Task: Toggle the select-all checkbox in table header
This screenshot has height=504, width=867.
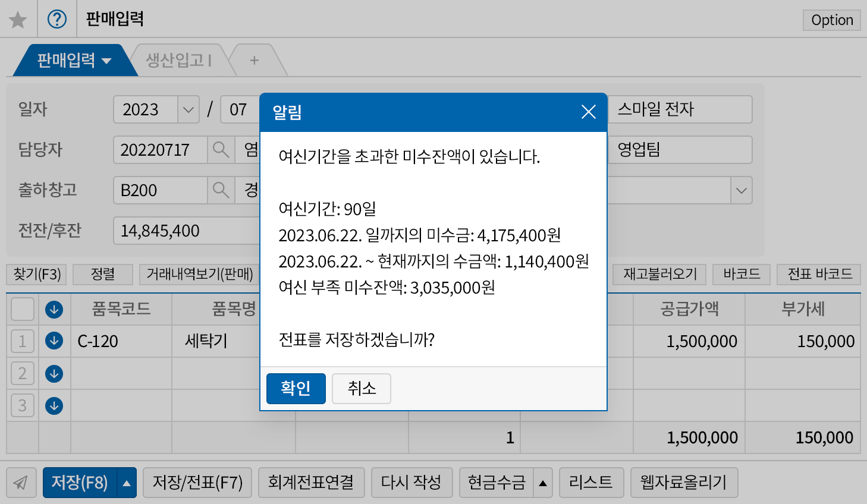Action: (23, 309)
